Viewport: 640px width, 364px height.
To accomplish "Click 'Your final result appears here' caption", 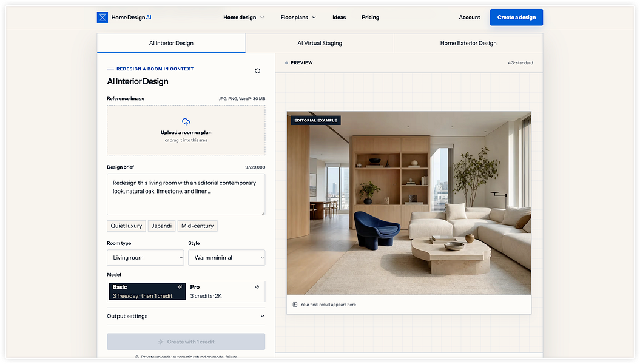I will 328,305.
